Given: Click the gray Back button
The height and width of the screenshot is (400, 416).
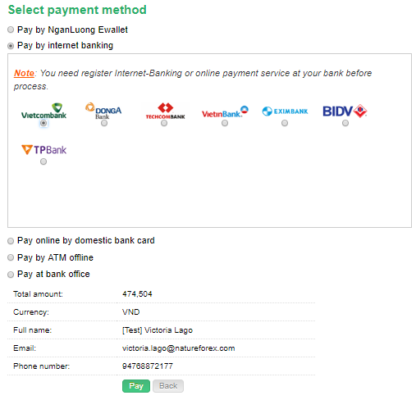Looking at the screenshot, I should (x=168, y=386).
